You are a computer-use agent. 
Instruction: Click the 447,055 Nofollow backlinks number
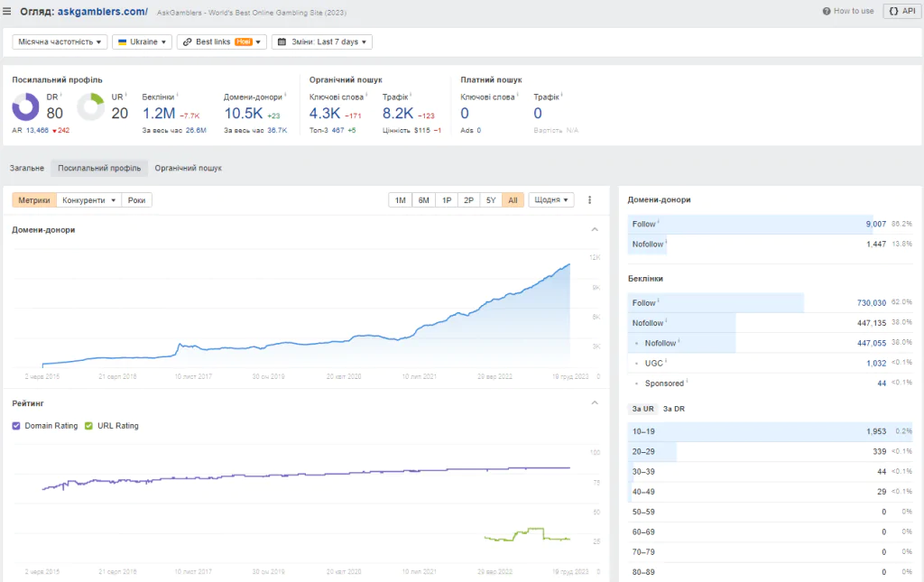coord(872,343)
